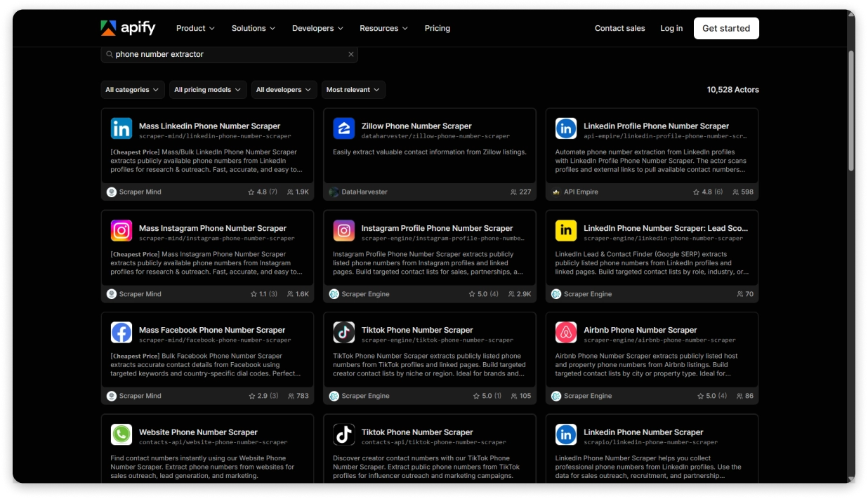Click the Apify logo
This screenshot has width=868, height=499.
[x=128, y=28]
